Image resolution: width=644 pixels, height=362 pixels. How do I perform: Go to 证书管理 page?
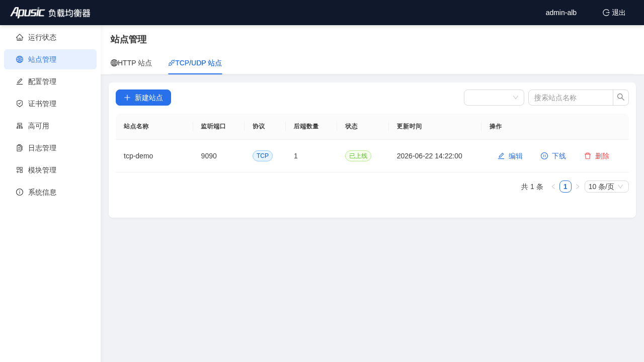point(50,104)
